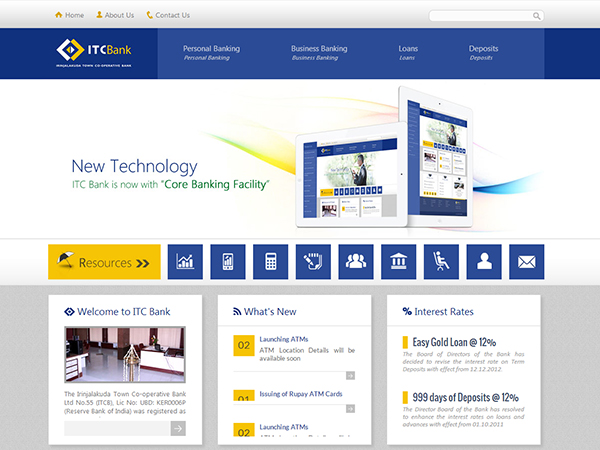Click the search magnifier icon
Screen dimensions: 600x450
click(x=537, y=16)
